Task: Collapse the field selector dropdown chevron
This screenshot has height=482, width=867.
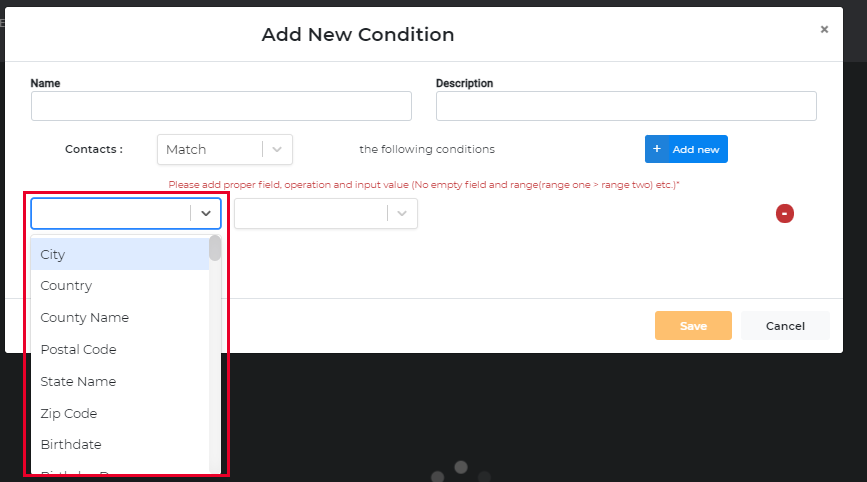Action: 206,214
